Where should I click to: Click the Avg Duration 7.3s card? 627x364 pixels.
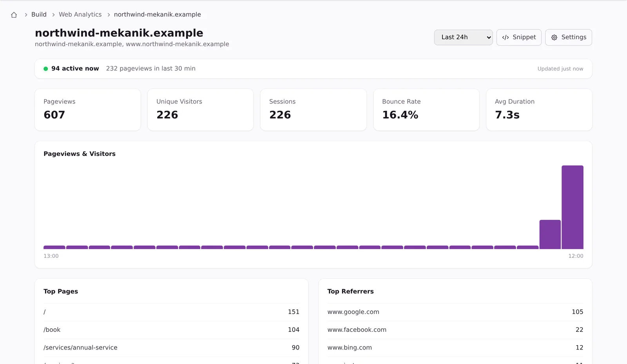(539, 110)
